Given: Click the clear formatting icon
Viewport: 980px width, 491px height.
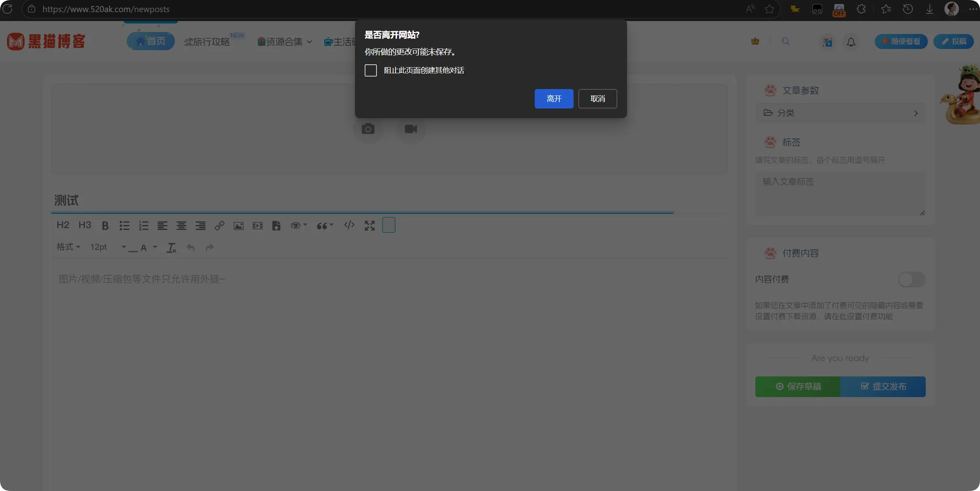Looking at the screenshot, I should click(x=171, y=247).
